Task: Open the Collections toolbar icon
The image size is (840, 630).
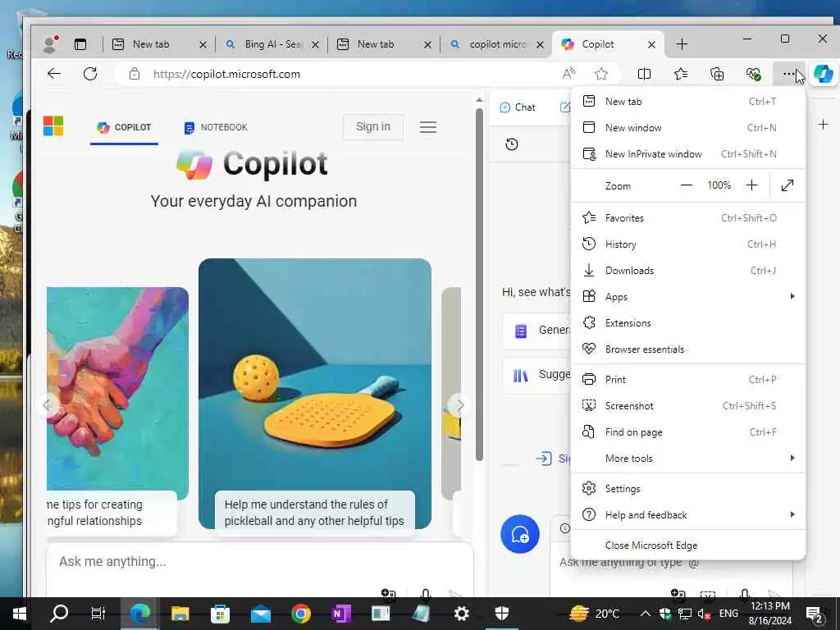Action: point(717,74)
